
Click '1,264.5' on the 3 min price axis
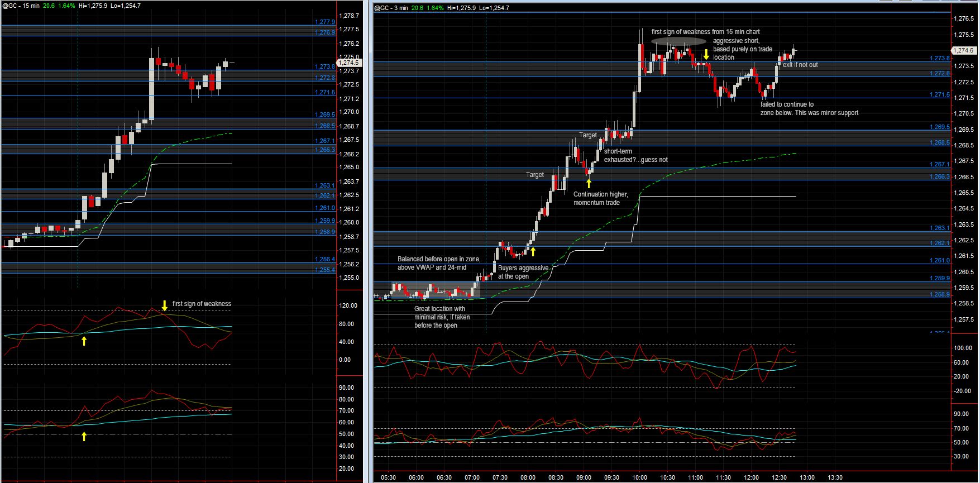pos(964,208)
